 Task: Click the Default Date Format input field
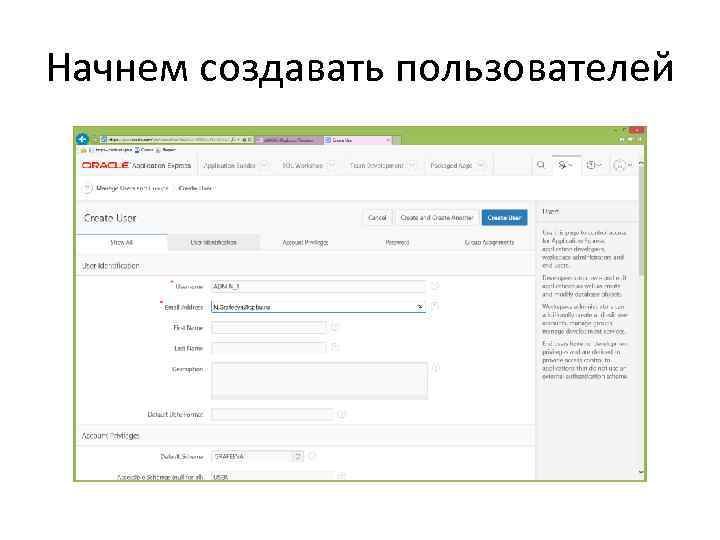click(272, 414)
